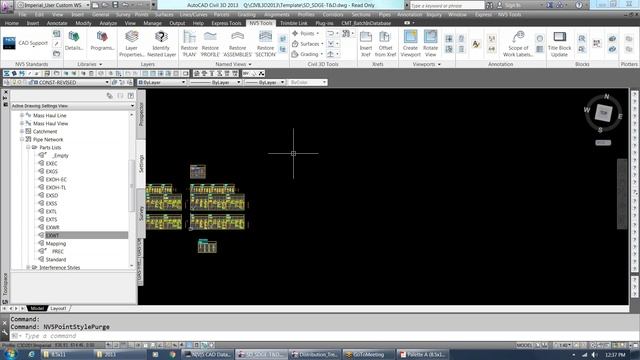This screenshot has width=640, height=360.
Task: Click Sign In link
Action: click(x=513, y=5)
